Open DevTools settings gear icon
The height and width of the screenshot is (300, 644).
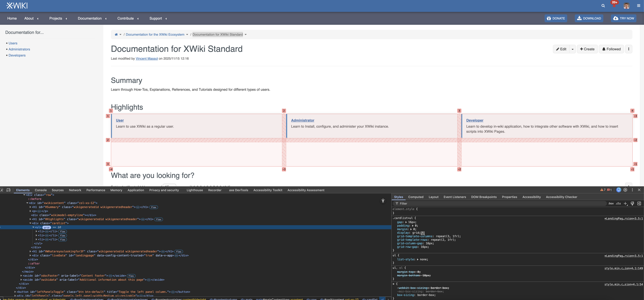625,190
